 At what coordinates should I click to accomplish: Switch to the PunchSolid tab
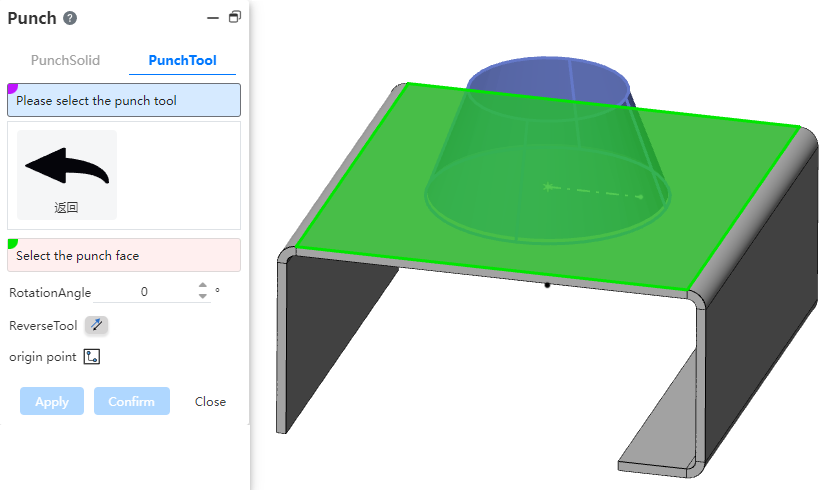click(65, 60)
